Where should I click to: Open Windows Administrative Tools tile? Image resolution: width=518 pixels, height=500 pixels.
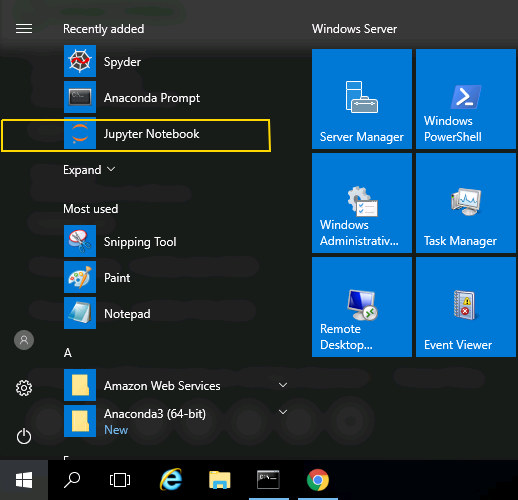point(362,203)
